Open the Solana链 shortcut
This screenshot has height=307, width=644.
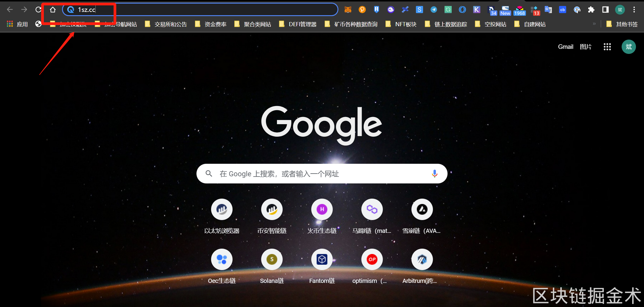coord(272,267)
